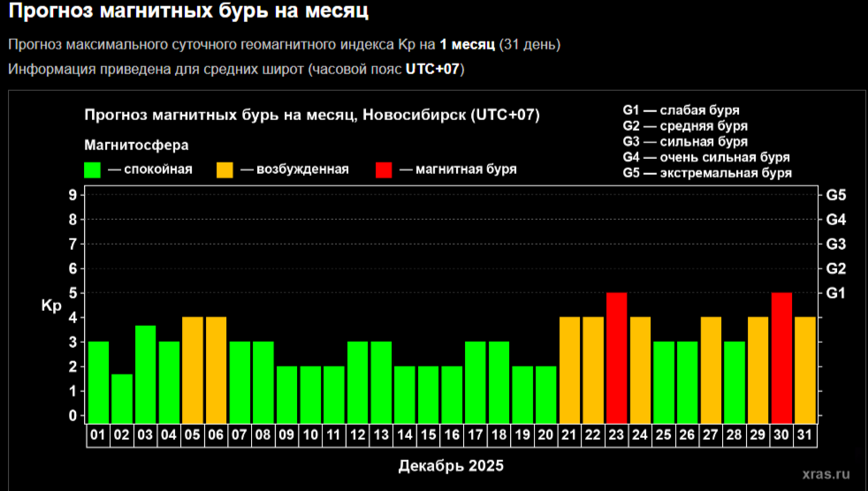Image resolution: width=868 pixels, height=491 pixels.
Task: Click the 'UTC+07' timezone text in the description
Action: (x=433, y=69)
